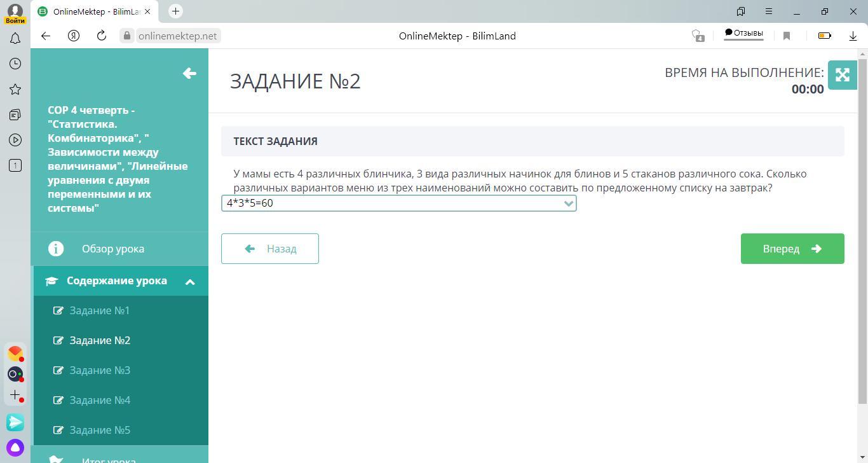Click the Отзывы reviews link
This screenshot has width=868, height=463.
(743, 33)
